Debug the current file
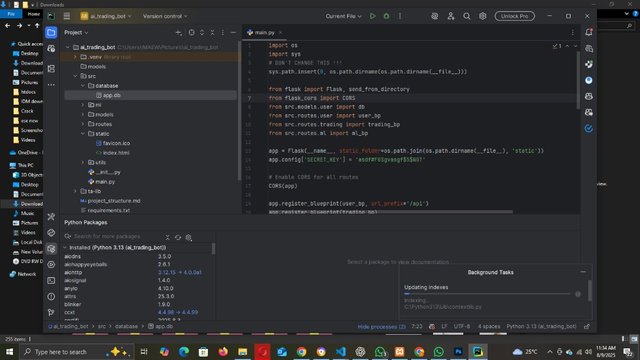This screenshot has height=360, width=640. [x=386, y=16]
